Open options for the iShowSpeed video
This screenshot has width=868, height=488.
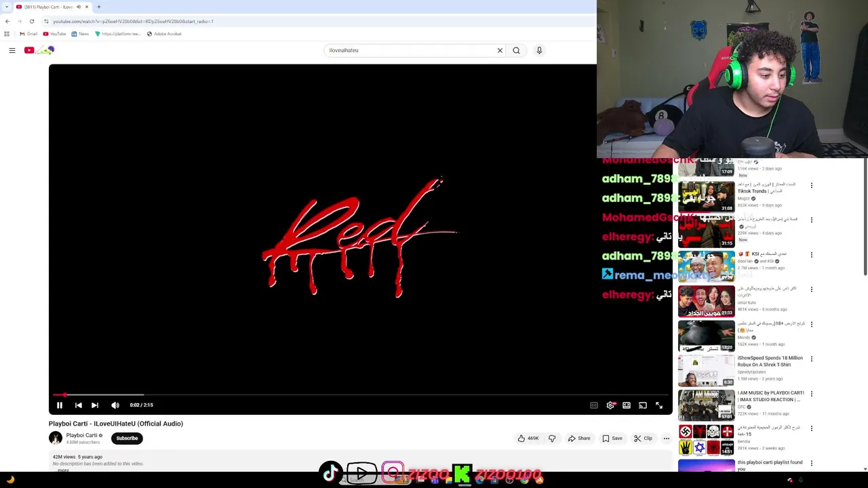(x=812, y=359)
